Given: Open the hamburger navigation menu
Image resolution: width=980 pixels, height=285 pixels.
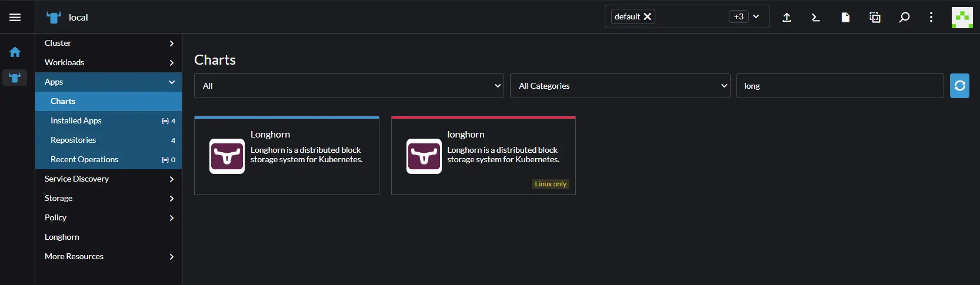Looking at the screenshot, I should coord(15,17).
